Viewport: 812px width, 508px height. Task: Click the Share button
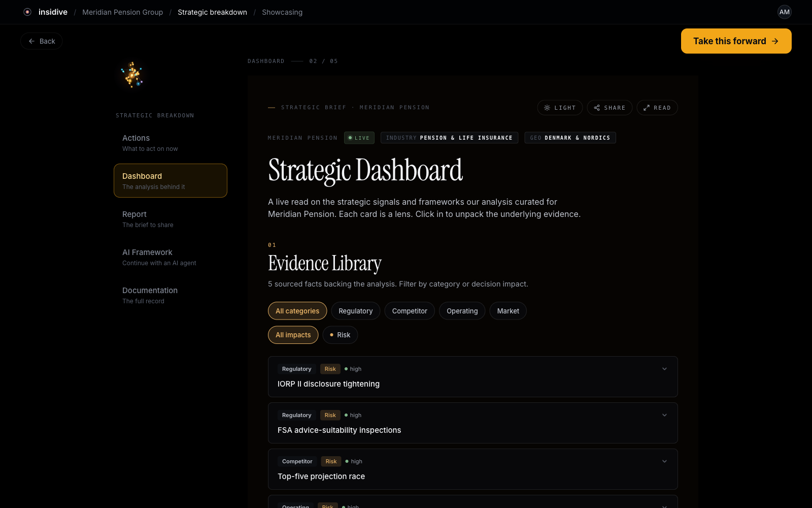tap(610, 108)
